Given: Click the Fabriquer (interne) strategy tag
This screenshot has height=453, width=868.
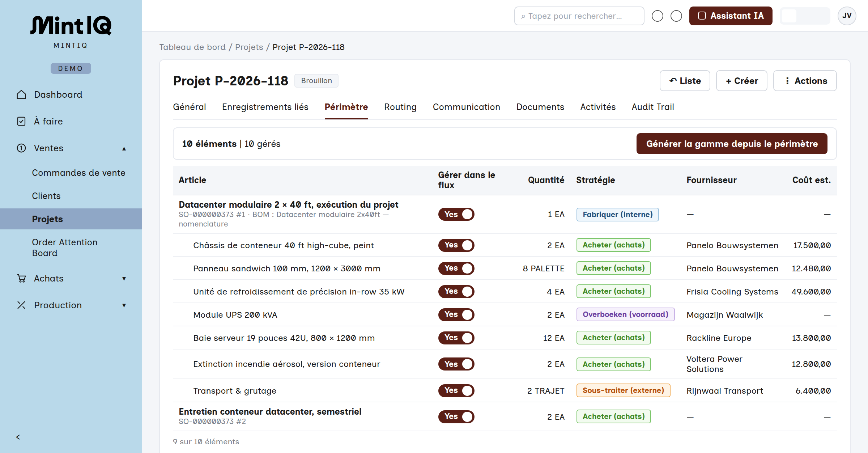Looking at the screenshot, I should click(x=617, y=215).
